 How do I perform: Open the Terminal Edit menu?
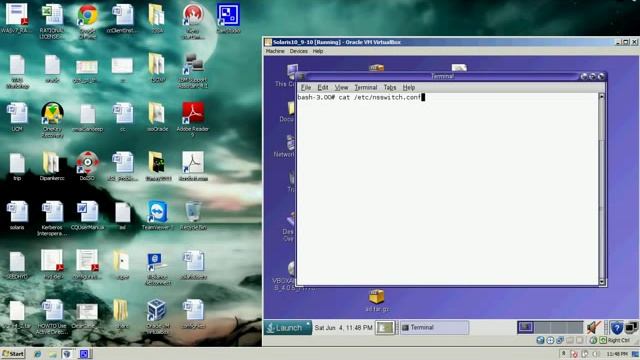tap(323, 87)
